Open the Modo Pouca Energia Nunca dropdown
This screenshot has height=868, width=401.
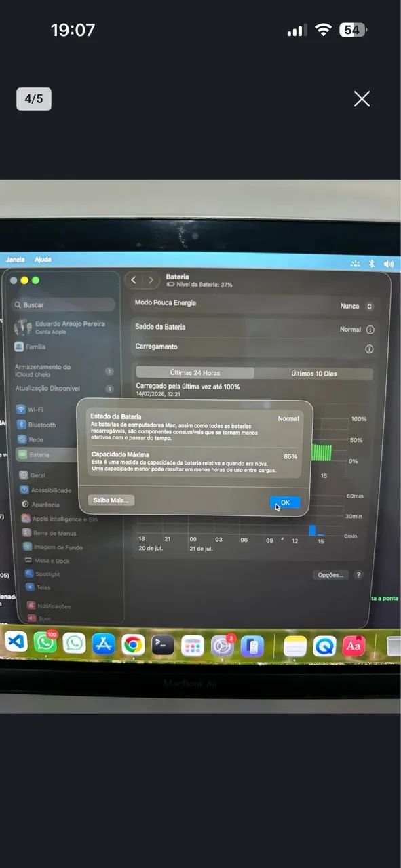[357, 307]
